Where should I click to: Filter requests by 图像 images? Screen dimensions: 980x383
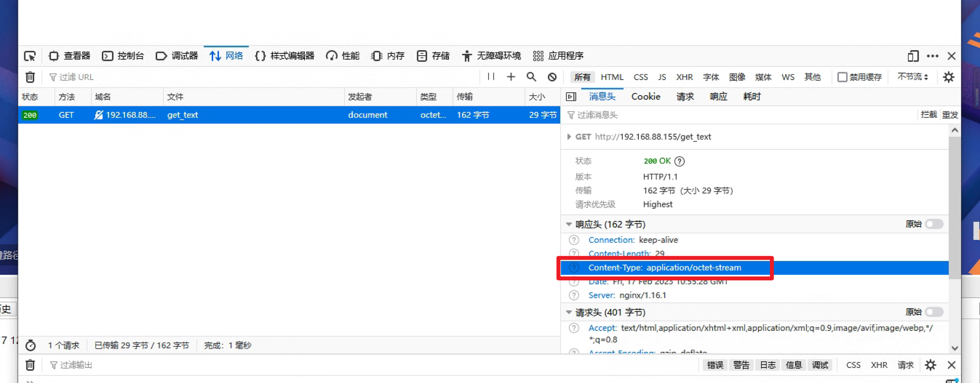click(737, 77)
